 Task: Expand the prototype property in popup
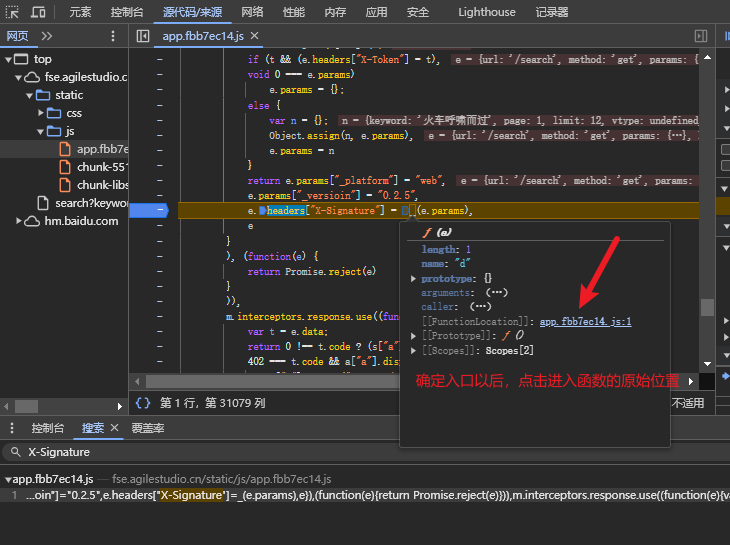click(x=414, y=278)
